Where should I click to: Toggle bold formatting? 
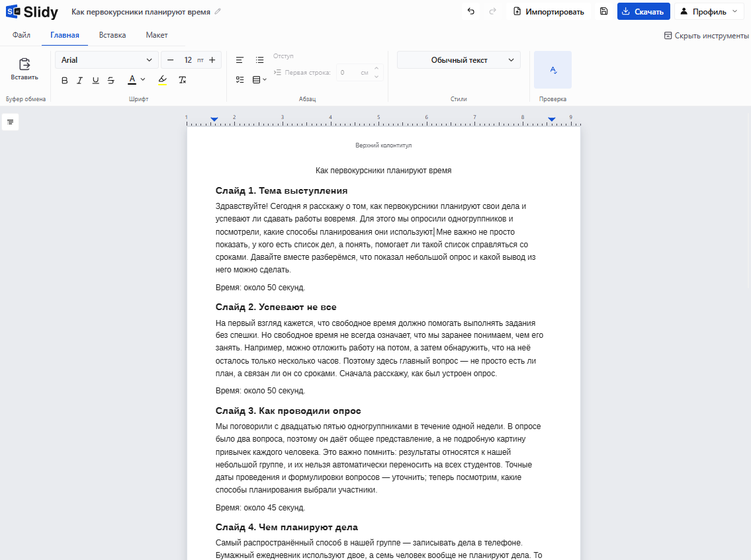click(65, 81)
